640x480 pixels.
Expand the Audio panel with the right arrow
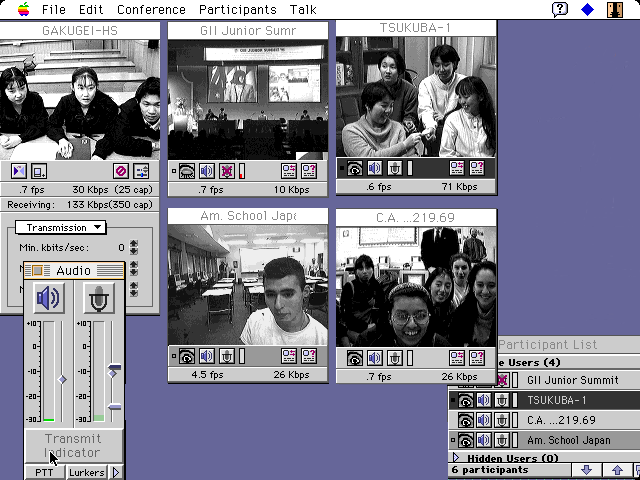tap(116, 472)
